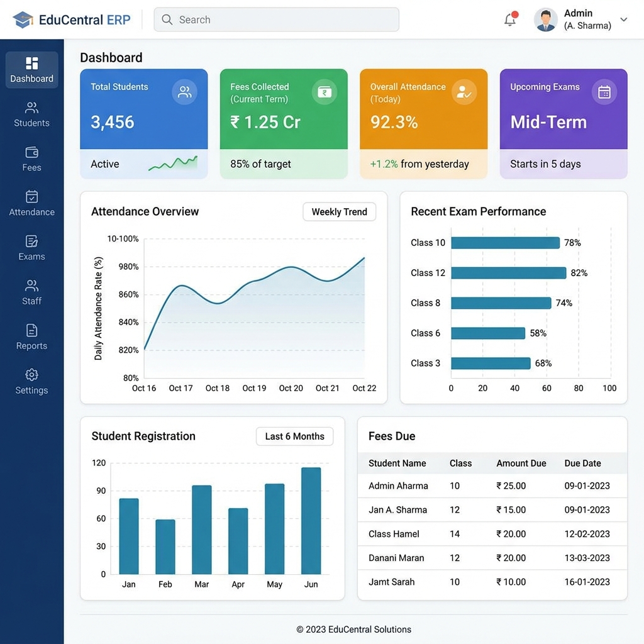Click the ₹ 25.00 amount due
The width and height of the screenshot is (644, 644).
click(511, 486)
